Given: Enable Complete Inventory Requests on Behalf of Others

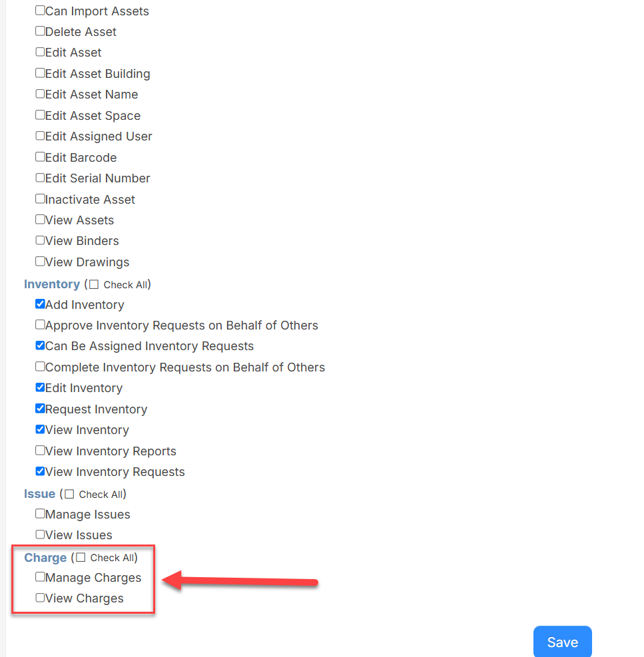Looking at the screenshot, I should (40, 366).
